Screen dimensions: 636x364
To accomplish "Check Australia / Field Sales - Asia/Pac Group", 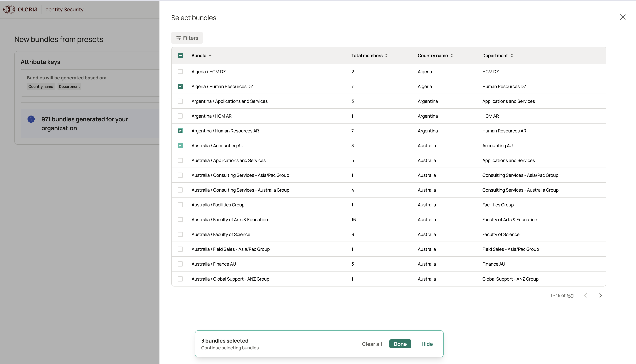I will pos(180,249).
